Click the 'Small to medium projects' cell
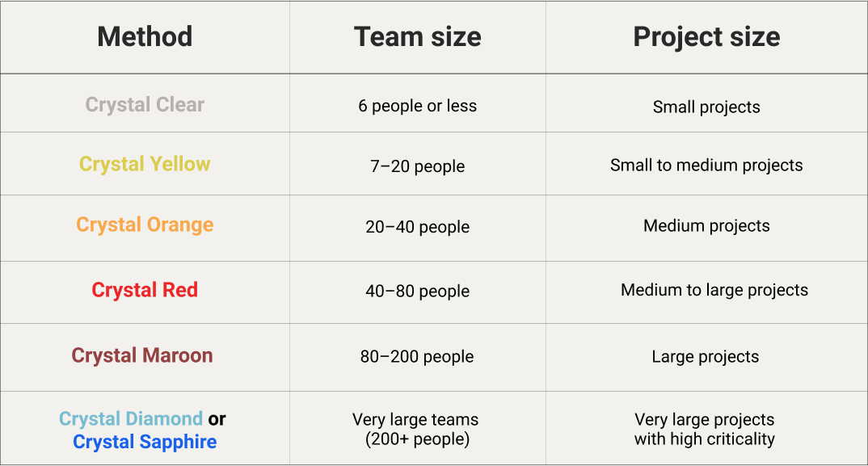Viewport: 868px width, 466px height. pyautogui.click(x=706, y=166)
